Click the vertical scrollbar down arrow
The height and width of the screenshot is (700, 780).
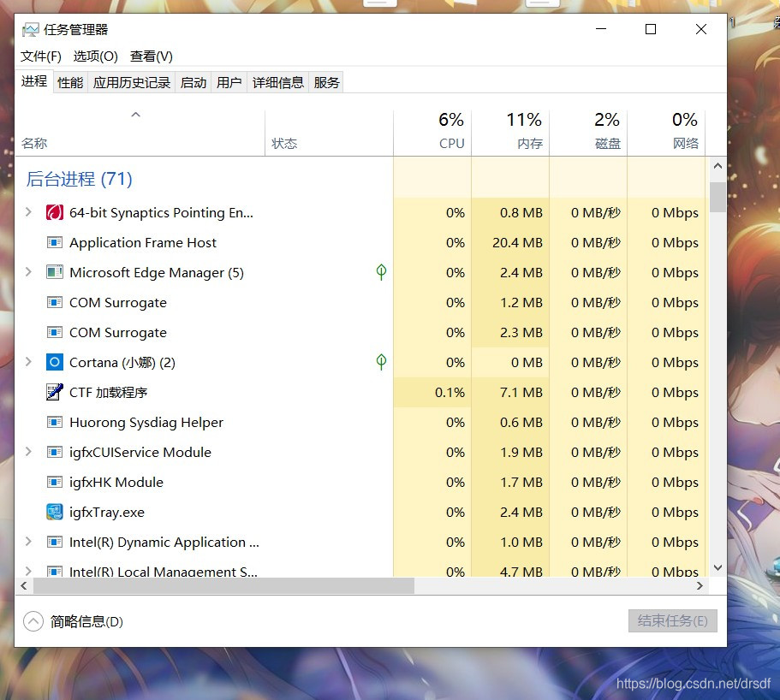717,567
